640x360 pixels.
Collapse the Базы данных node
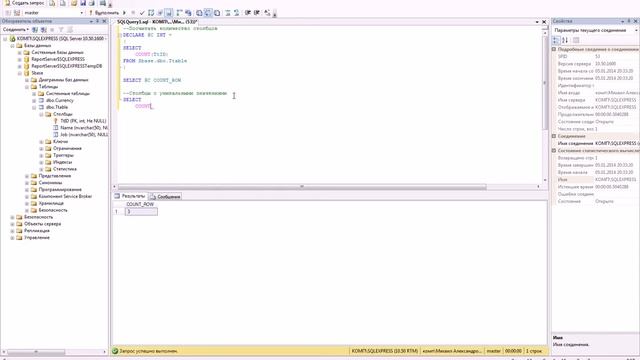point(13,46)
